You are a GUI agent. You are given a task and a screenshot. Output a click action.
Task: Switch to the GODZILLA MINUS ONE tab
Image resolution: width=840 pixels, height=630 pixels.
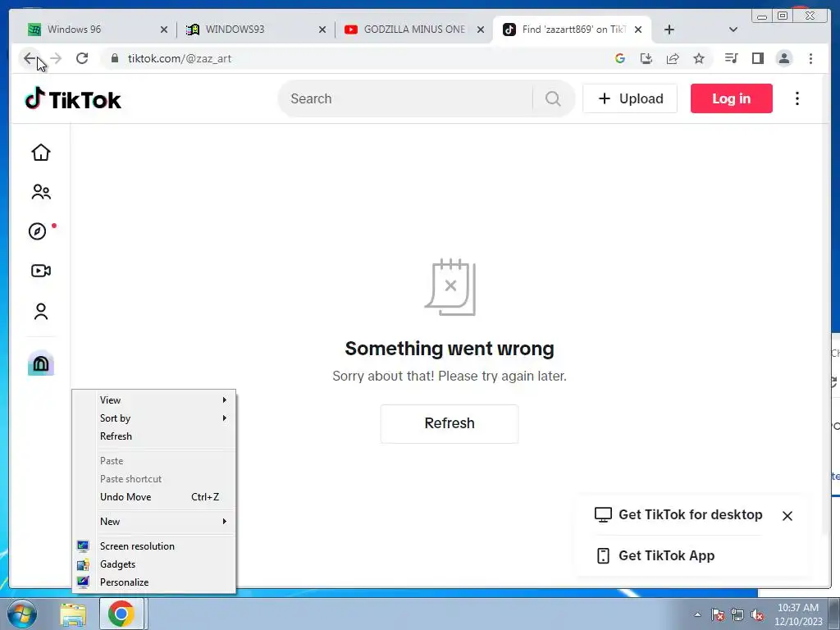(x=414, y=30)
